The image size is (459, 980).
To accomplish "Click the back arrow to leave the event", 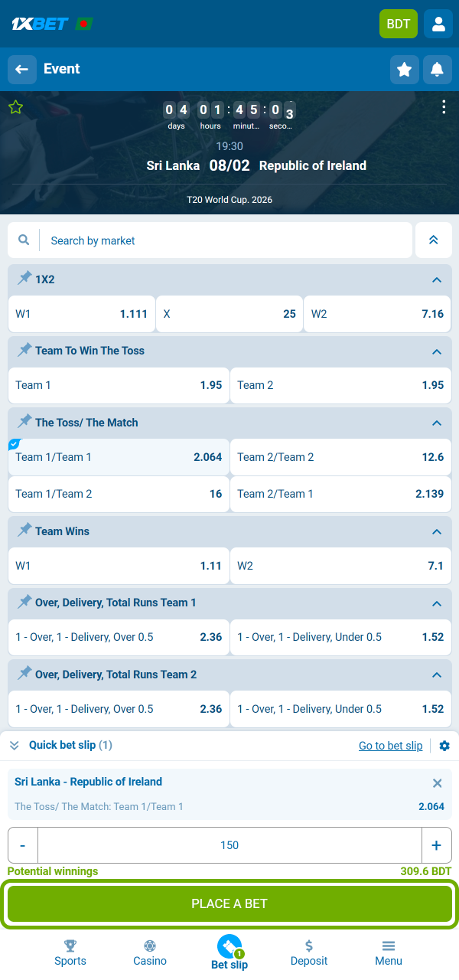I will [x=22, y=69].
